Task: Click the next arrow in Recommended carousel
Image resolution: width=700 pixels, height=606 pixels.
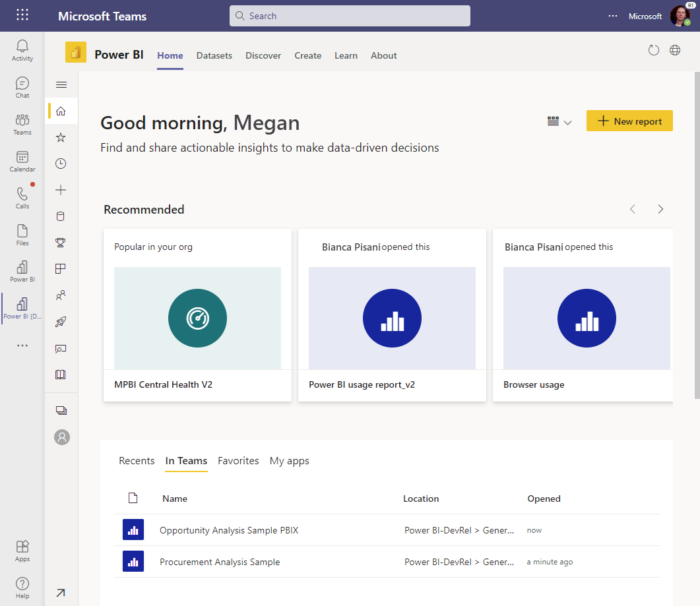Action: click(x=660, y=208)
